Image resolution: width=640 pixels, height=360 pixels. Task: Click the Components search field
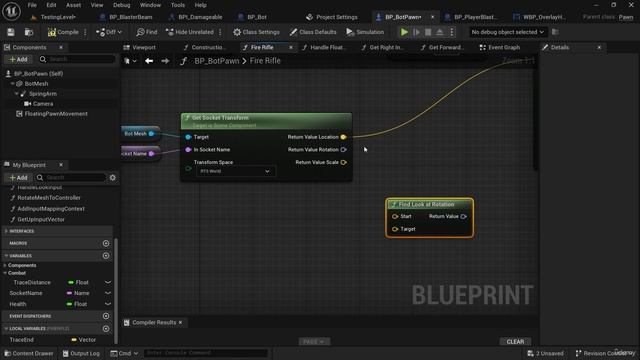tap(76, 59)
